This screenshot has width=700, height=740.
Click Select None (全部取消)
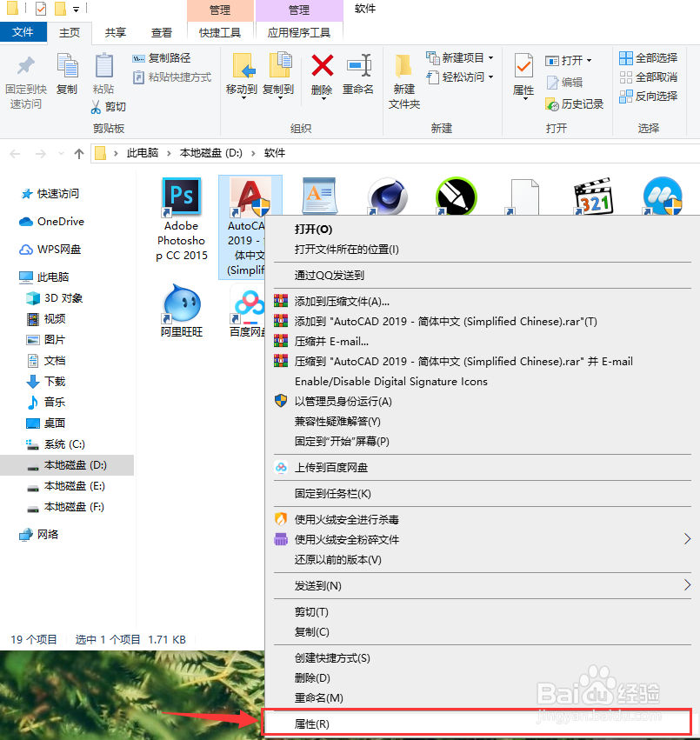(648, 77)
